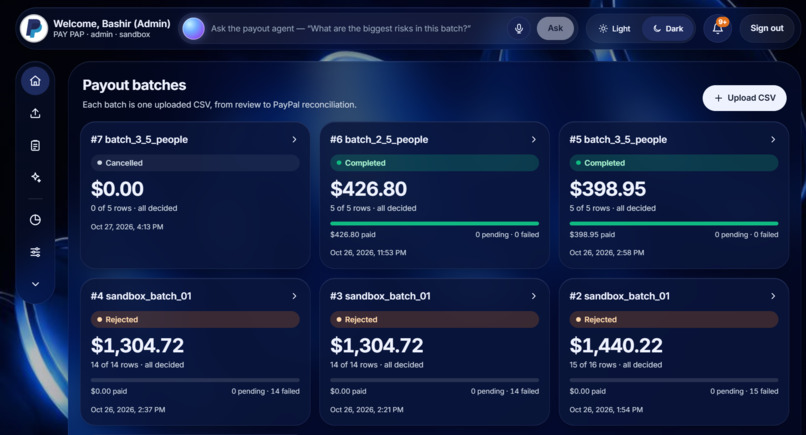Open batch #6 batch_2_5_people chevron
The height and width of the screenshot is (435, 806).
pos(534,139)
